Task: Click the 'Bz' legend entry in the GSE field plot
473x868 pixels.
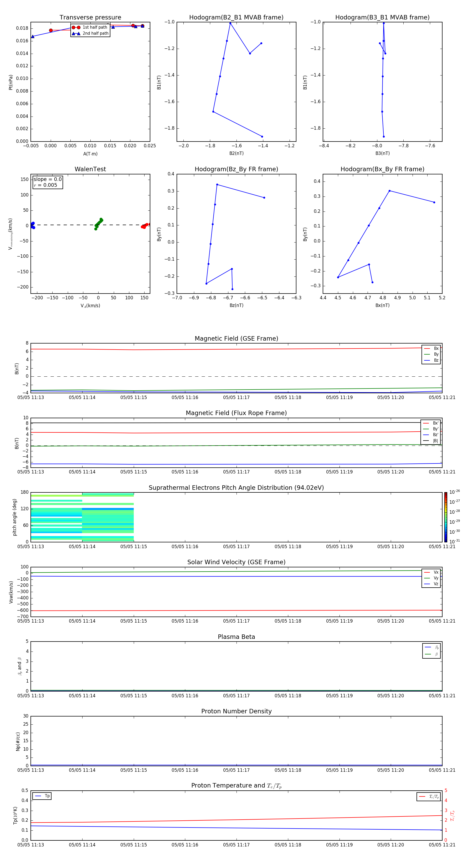Action: (x=431, y=360)
